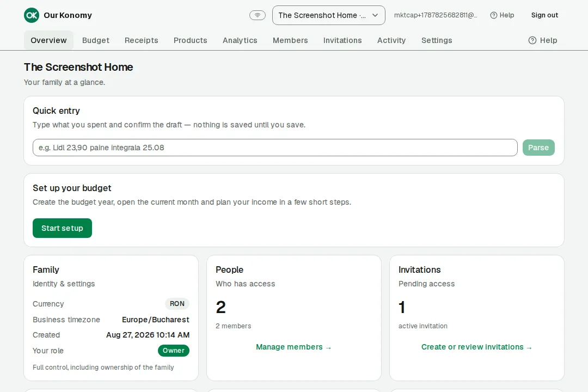Viewport: 588px width, 392px height.
Task: Open the Settings tab
Action: [437, 40]
